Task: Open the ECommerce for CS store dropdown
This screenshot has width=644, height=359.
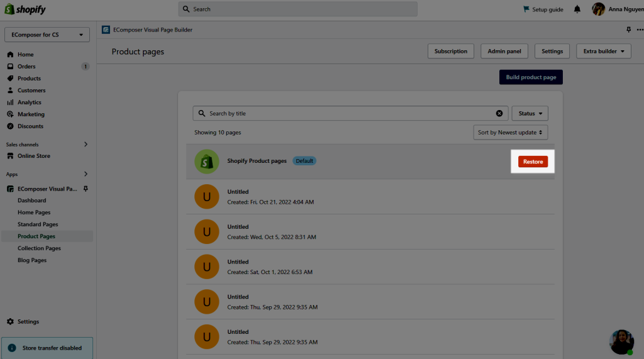Action: click(47, 35)
